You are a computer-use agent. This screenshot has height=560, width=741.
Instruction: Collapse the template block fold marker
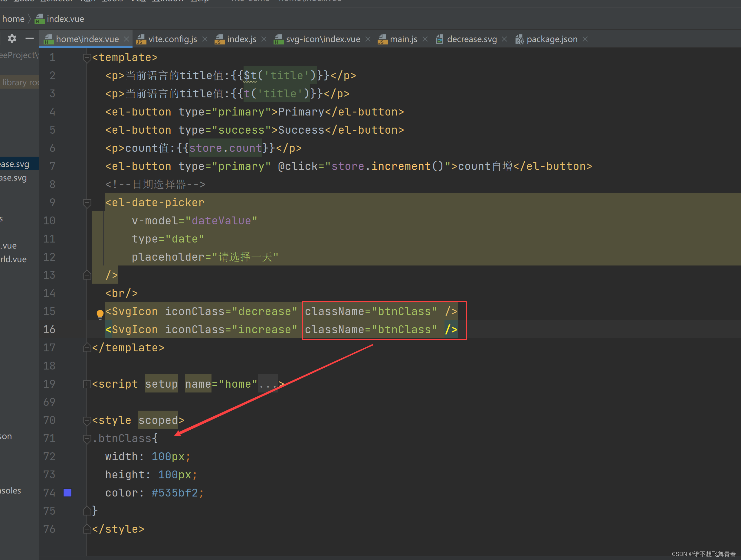pos(87,57)
